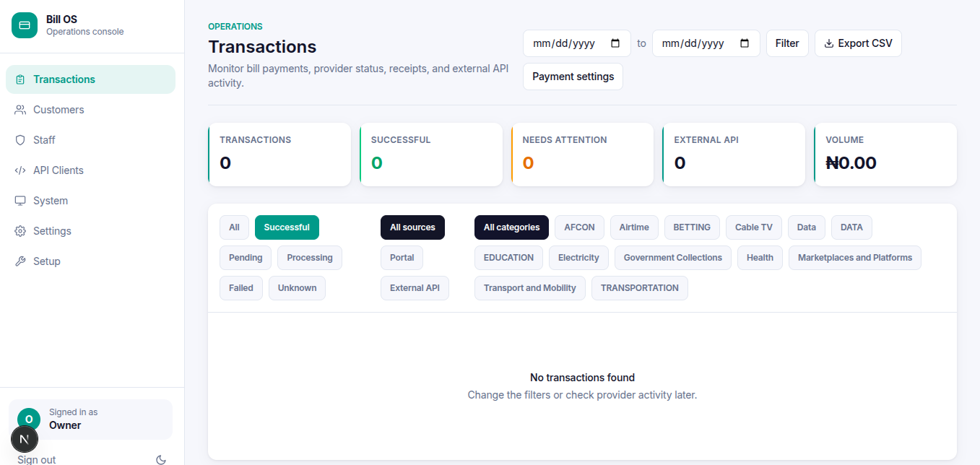
Task: Click the wrench icon beside Setup
Action: 20,261
